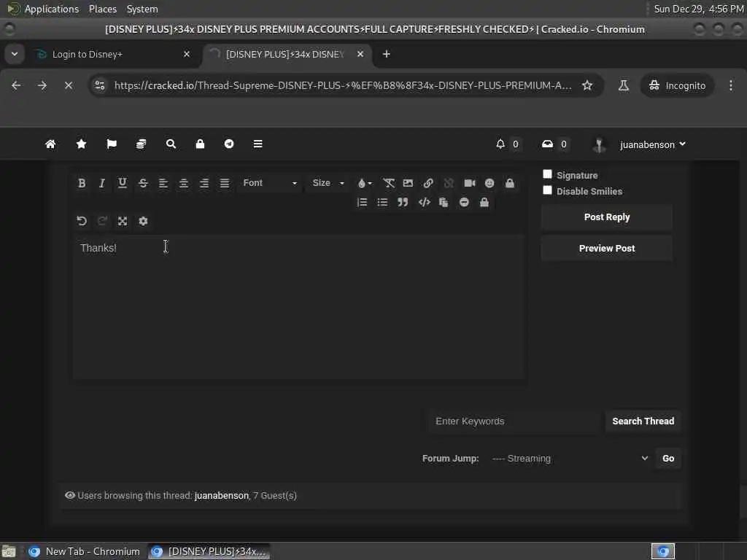Image resolution: width=747 pixels, height=560 pixels.
Task: Open a new browser tab with plus button
Action: click(387, 54)
